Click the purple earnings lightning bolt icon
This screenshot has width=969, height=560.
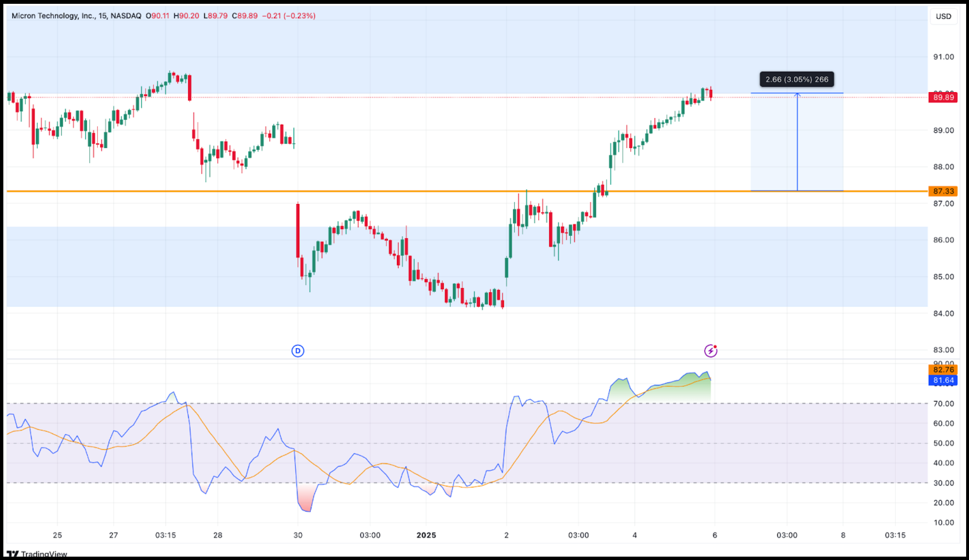(711, 351)
